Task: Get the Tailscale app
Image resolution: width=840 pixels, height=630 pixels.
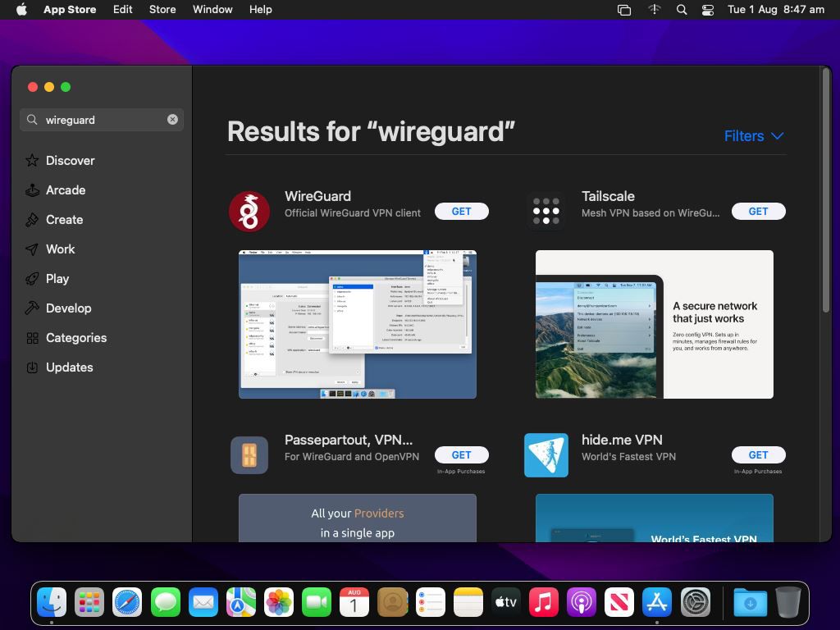Action: click(758, 211)
